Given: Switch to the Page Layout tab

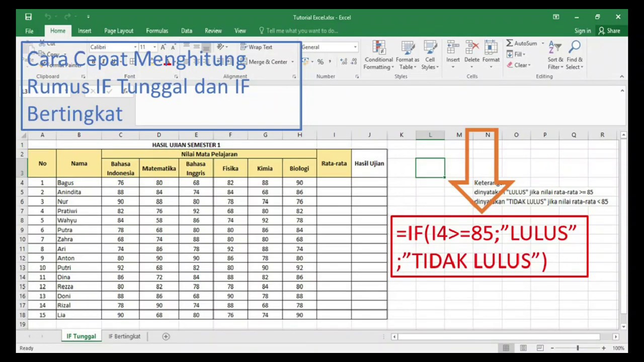Looking at the screenshot, I should [x=119, y=31].
